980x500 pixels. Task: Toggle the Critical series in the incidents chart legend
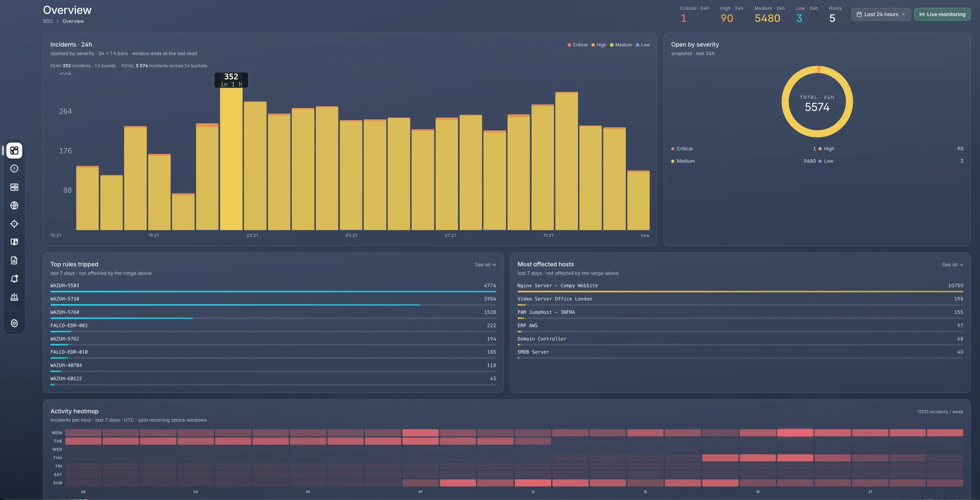(x=577, y=45)
